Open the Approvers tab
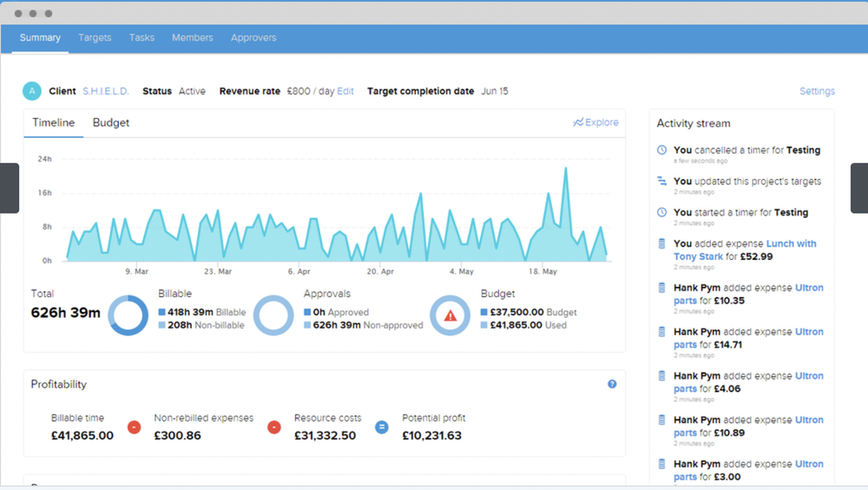 coord(253,37)
